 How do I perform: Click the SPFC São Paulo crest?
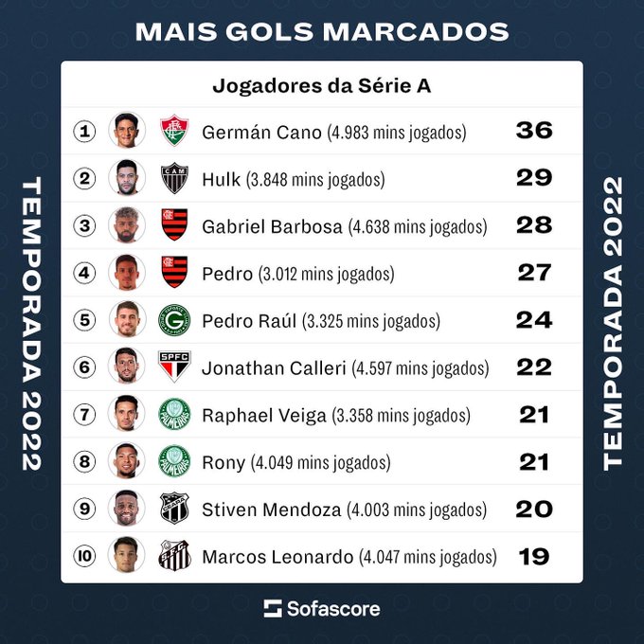174,367
